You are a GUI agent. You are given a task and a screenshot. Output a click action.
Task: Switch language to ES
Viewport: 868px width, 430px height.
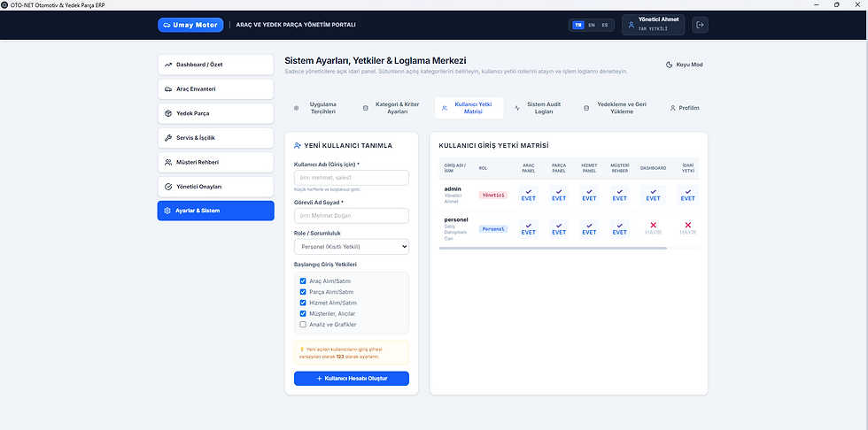tap(604, 25)
